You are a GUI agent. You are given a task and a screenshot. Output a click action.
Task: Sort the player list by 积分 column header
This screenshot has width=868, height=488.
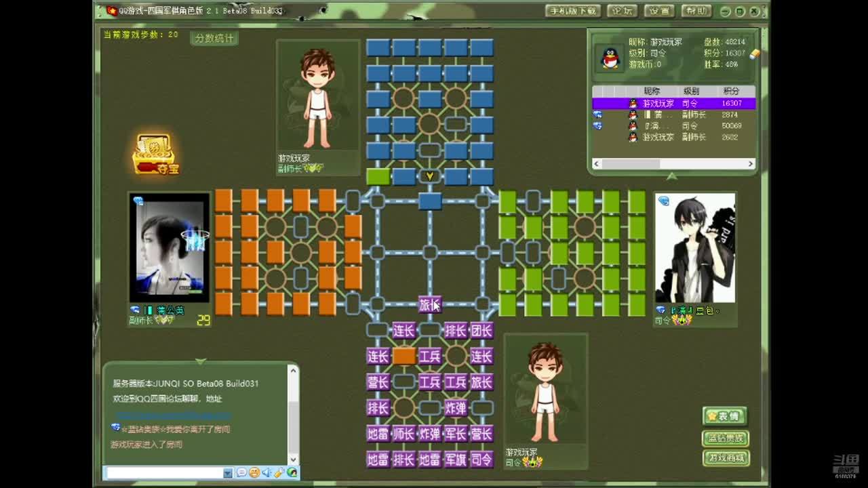point(731,91)
